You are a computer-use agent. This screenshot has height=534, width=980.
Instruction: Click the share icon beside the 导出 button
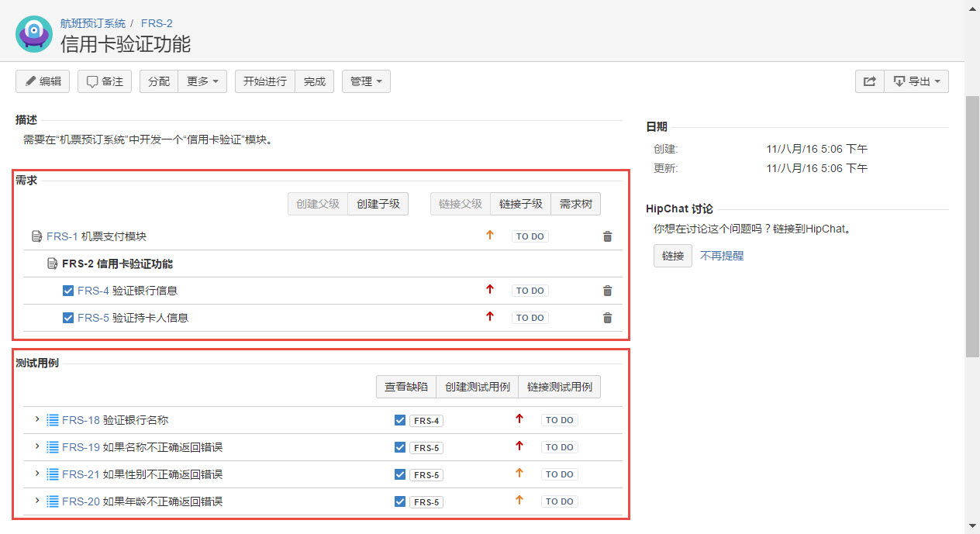[870, 81]
